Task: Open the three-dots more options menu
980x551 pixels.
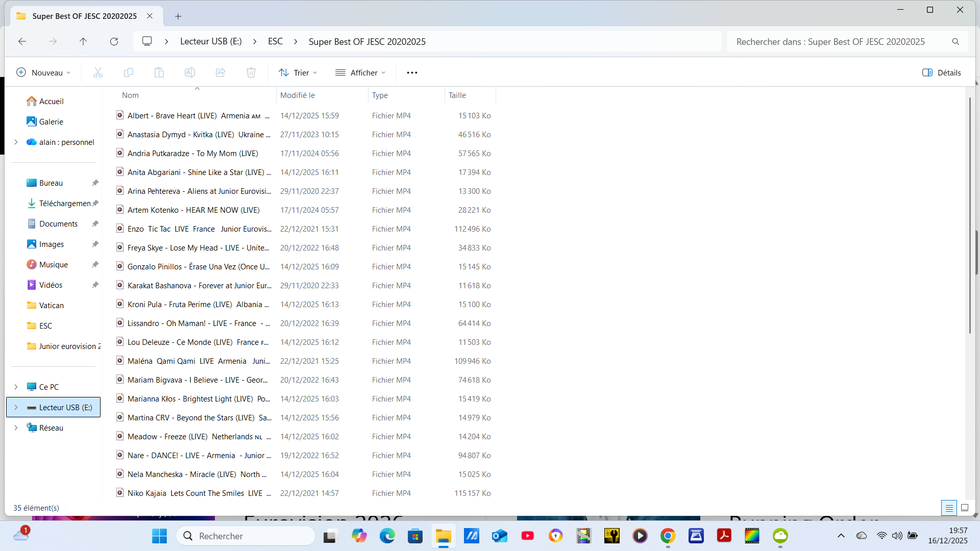Action: [412, 72]
